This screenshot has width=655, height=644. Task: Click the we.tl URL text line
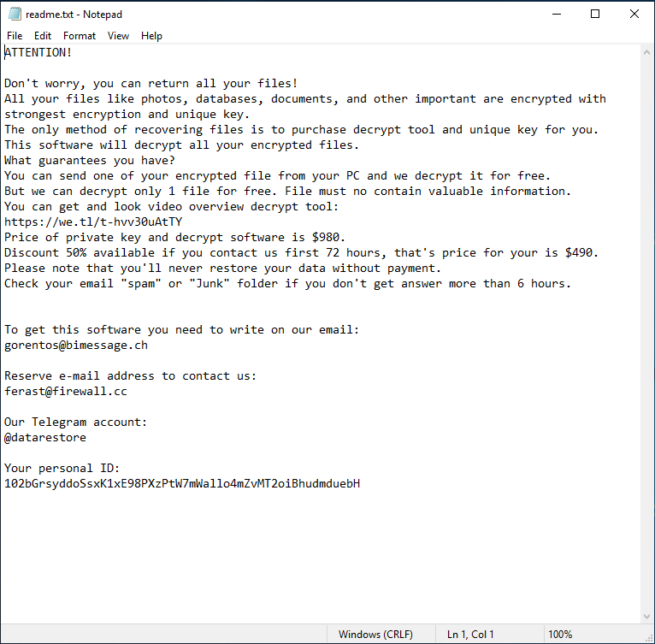93,222
